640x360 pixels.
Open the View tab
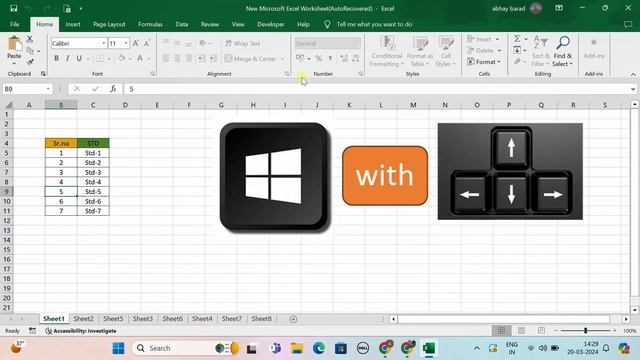tap(238, 24)
